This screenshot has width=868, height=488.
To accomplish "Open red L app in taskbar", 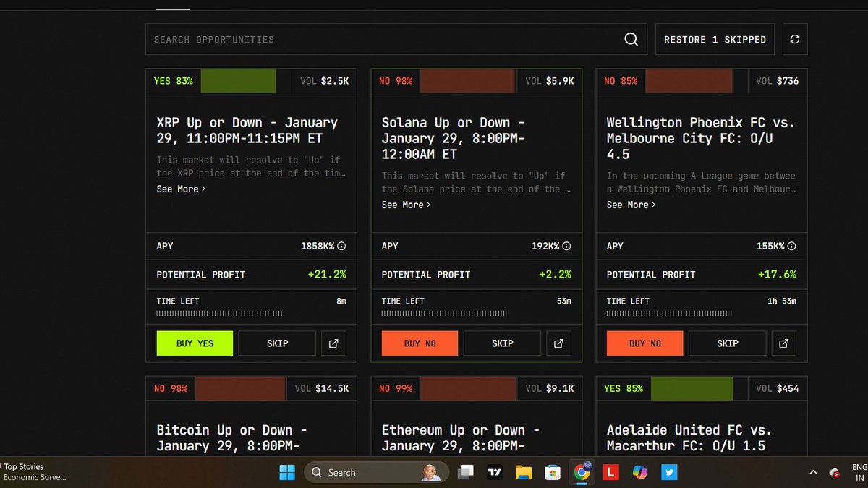I will (611, 472).
